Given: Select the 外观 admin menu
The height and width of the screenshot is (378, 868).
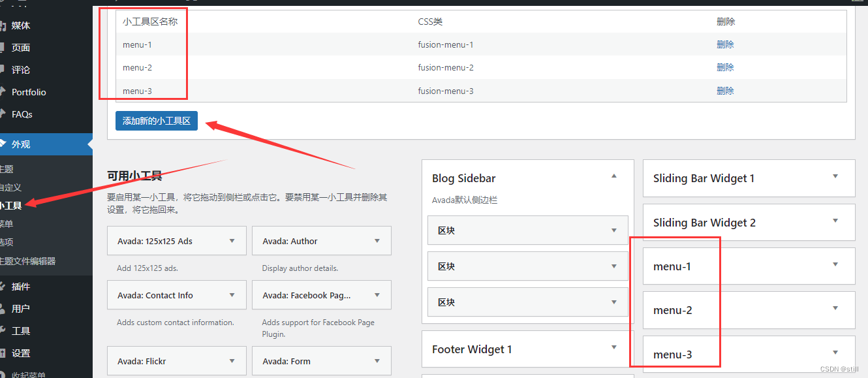Looking at the screenshot, I should coord(46,144).
